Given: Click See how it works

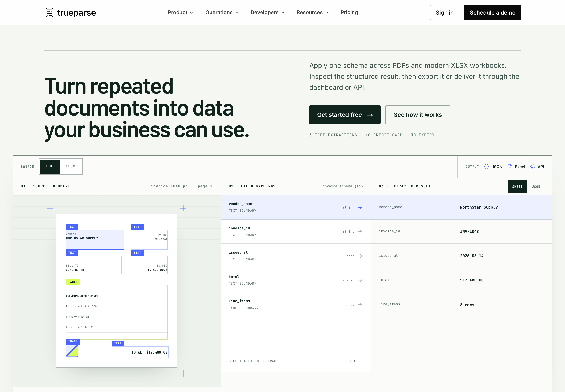Looking at the screenshot, I should click(x=417, y=115).
